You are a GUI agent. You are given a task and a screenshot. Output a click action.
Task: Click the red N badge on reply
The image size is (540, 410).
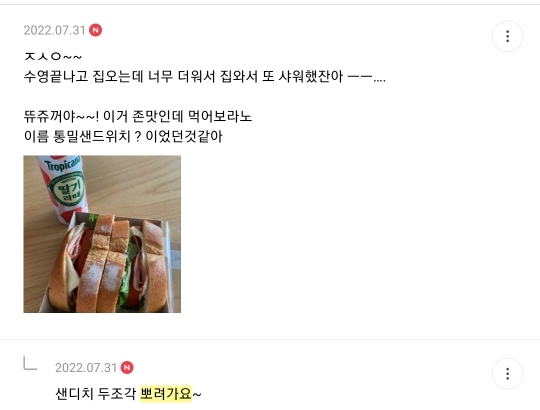[x=127, y=367]
